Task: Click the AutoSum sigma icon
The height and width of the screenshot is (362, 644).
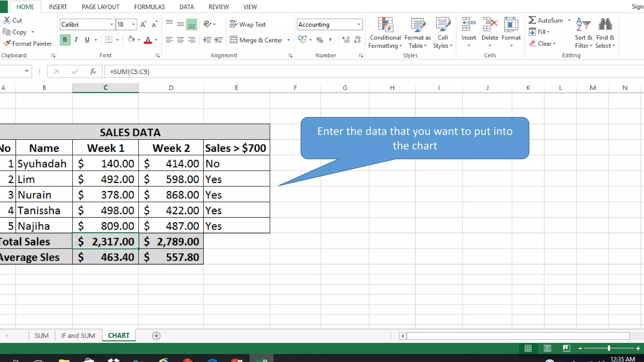Action: (532, 20)
